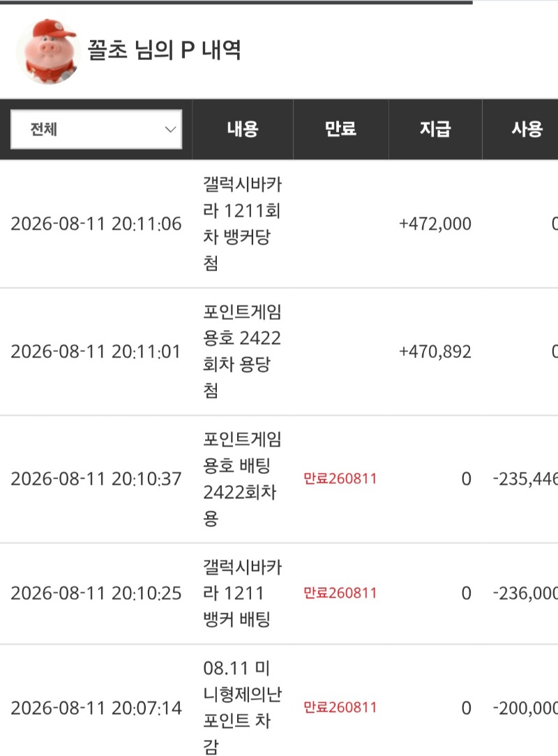Open the 전체 filter dropdown

(x=96, y=129)
